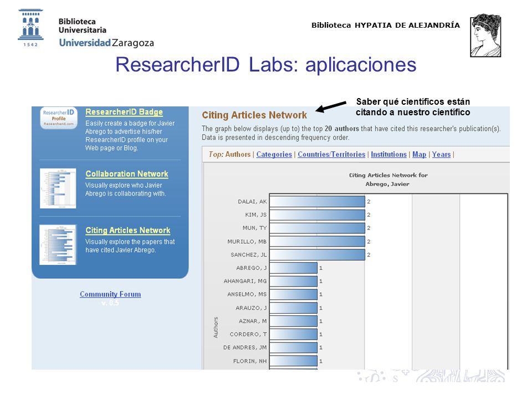532x399 pixels.
Task: Switch to the Years view
Action: pyautogui.click(x=442, y=155)
